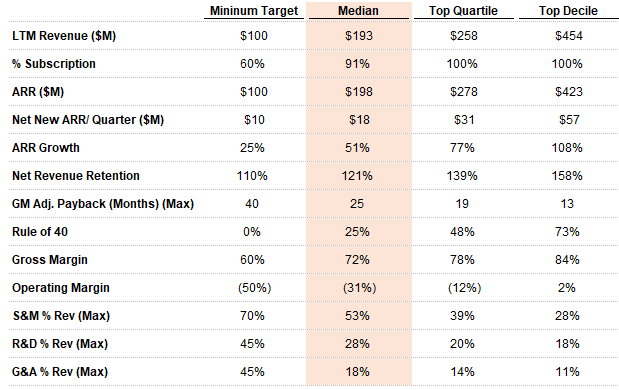The width and height of the screenshot is (619, 390).
Task: Select the Top Quartile column header
Action: 463,11
